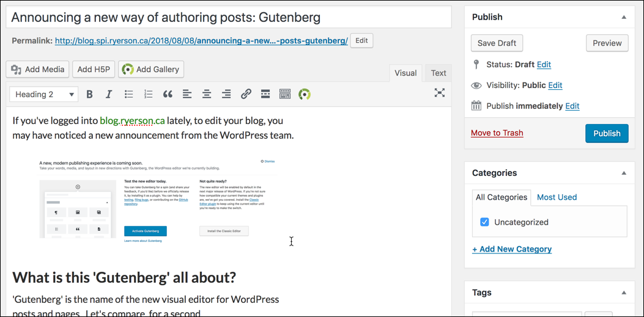Toggle italic formatting in editor toolbar
Screen dimensions: 644x317
pyautogui.click(x=109, y=94)
